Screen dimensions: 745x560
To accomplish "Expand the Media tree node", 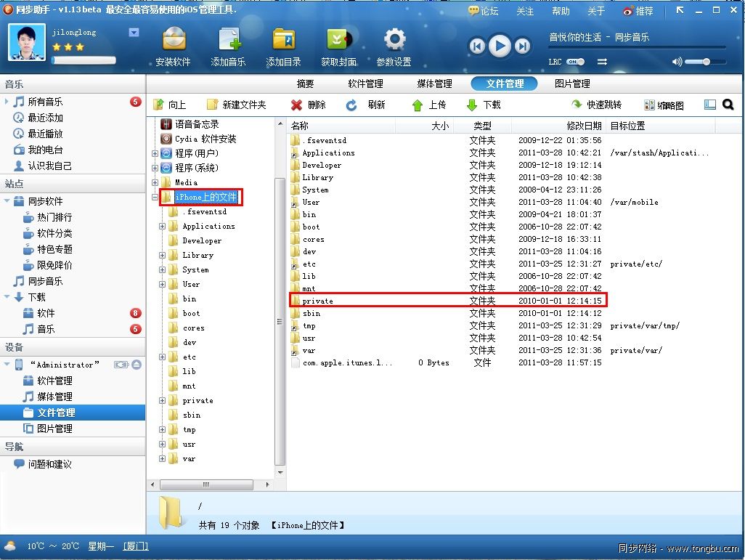I will coord(155,182).
